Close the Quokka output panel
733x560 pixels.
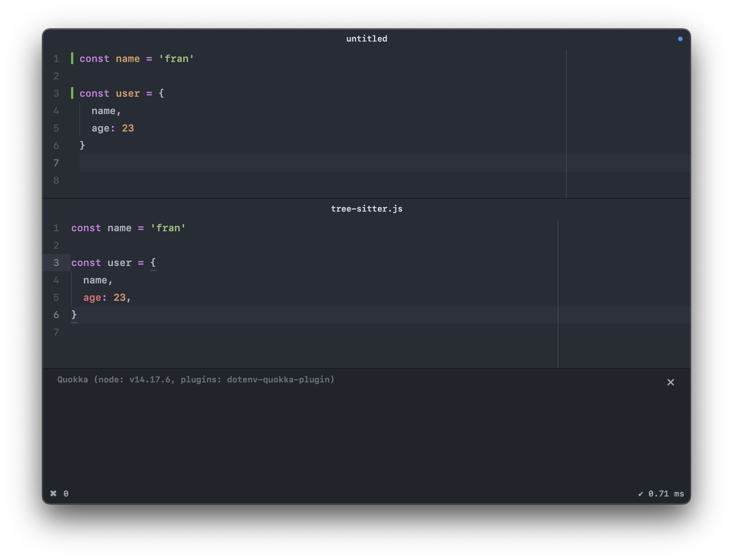coord(671,382)
